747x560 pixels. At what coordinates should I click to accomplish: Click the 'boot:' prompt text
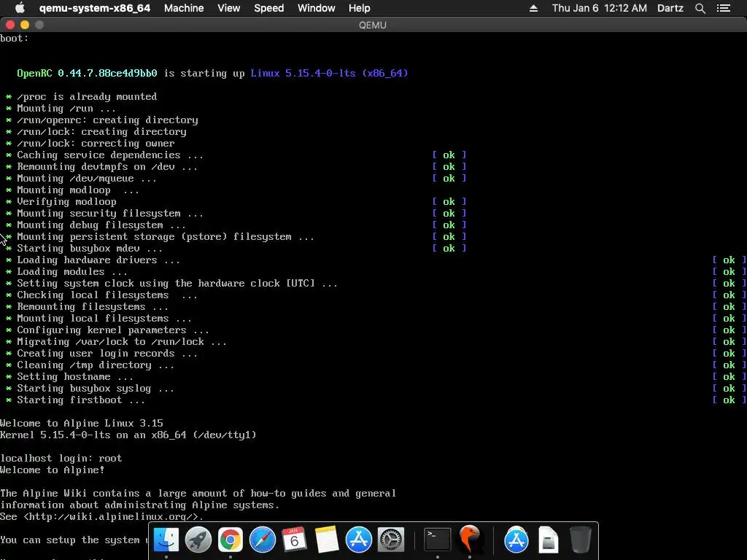(15, 38)
